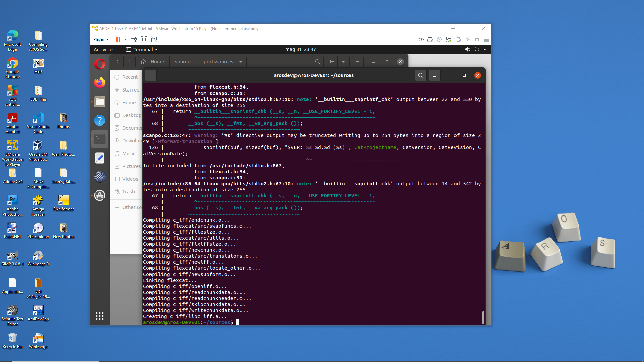
Task: Go back in Files window
Action: pos(117,62)
